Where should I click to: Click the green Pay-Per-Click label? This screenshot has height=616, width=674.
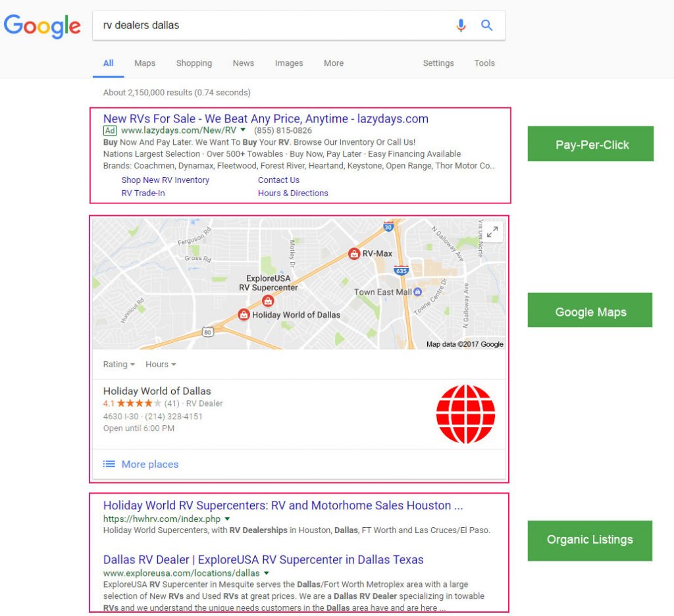(590, 144)
